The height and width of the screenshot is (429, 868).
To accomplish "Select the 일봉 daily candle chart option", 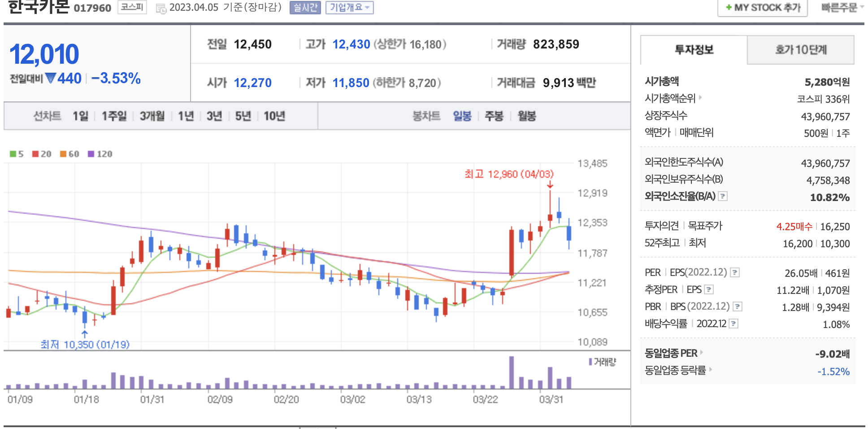I will pyautogui.click(x=462, y=116).
